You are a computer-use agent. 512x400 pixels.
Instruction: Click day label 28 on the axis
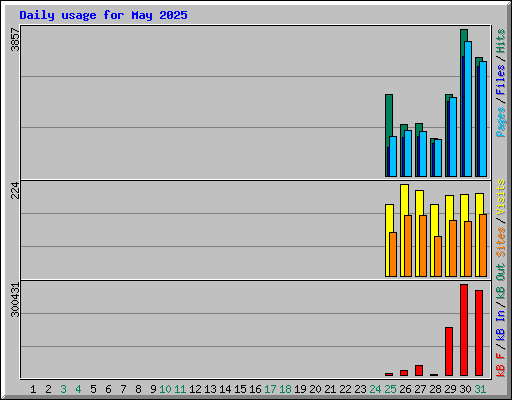click(x=435, y=389)
